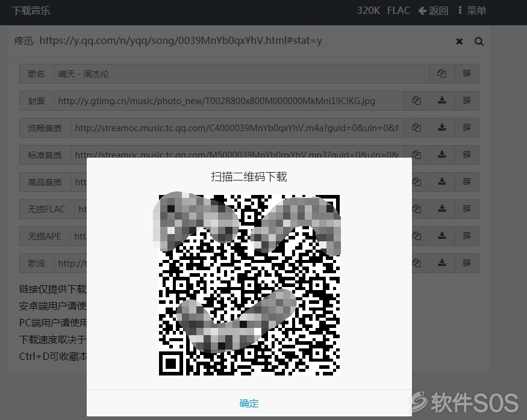
Task: Show QR code for 无损FLAC
Action: click(467, 209)
